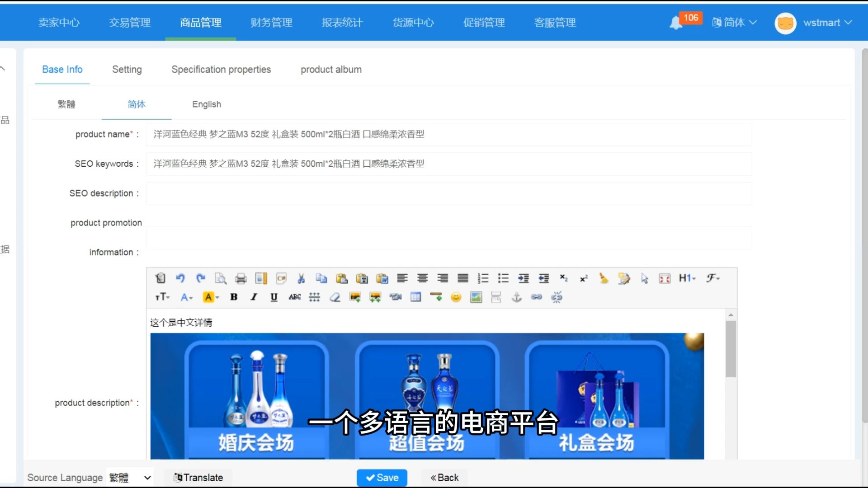The image size is (868, 488).
Task: Collapse the left sidebar chevron
Action: click(3, 69)
